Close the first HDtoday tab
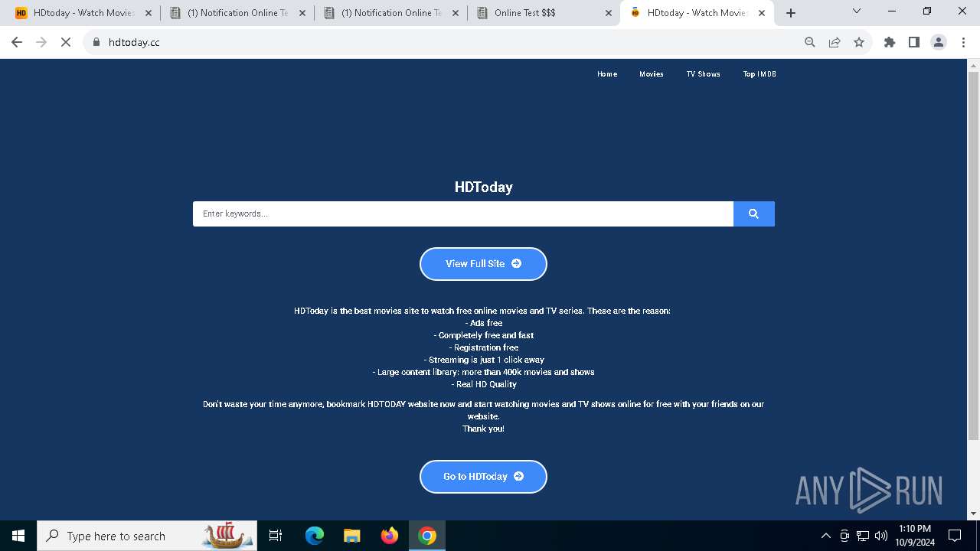This screenshot has width=980, height=551. tap(149, 13)
